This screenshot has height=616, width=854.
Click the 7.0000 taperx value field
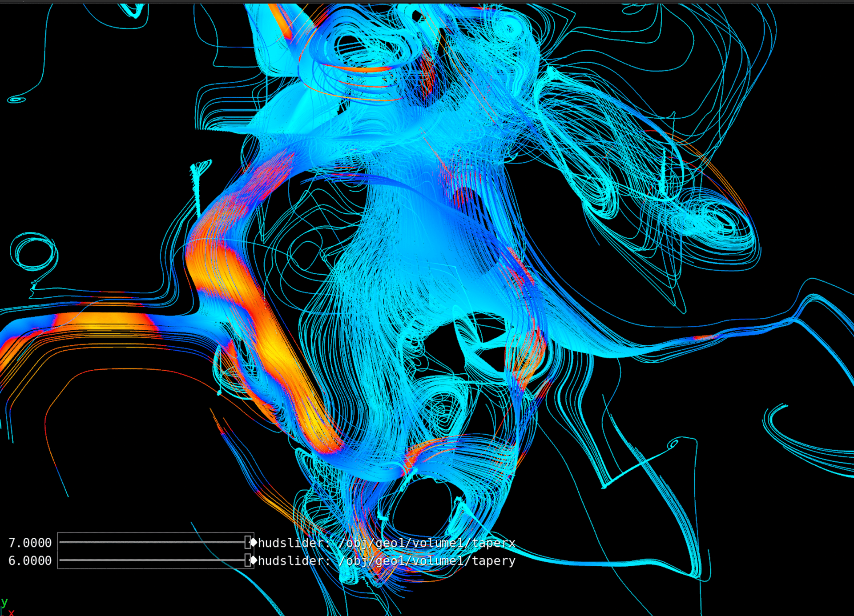tap(30, 543)
